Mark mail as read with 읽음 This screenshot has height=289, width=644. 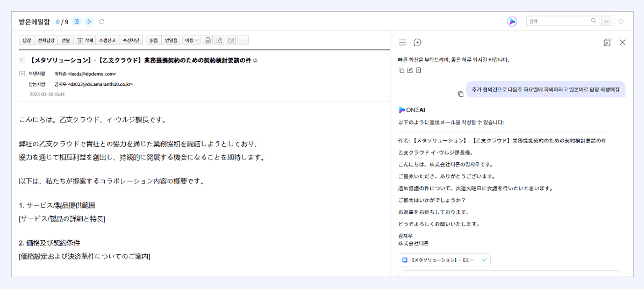(x=154, y=40)
